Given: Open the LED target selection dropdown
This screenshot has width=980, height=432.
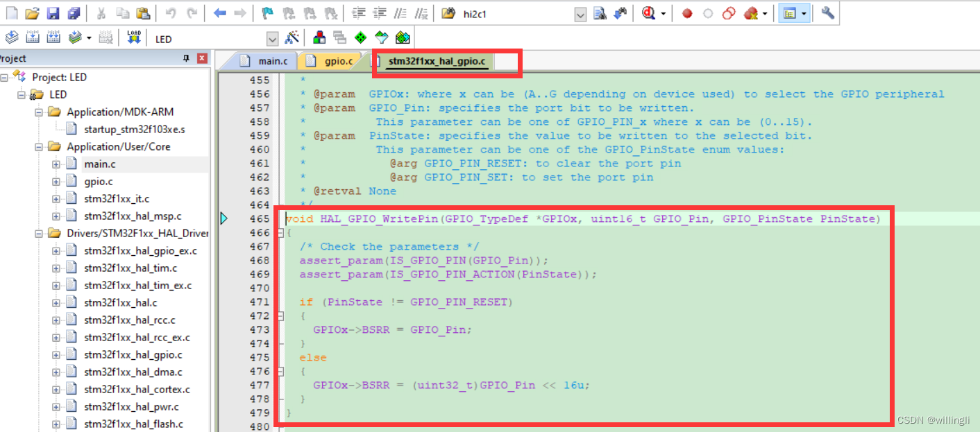Looking at the screenshot, I should click(x=273, y=37).
